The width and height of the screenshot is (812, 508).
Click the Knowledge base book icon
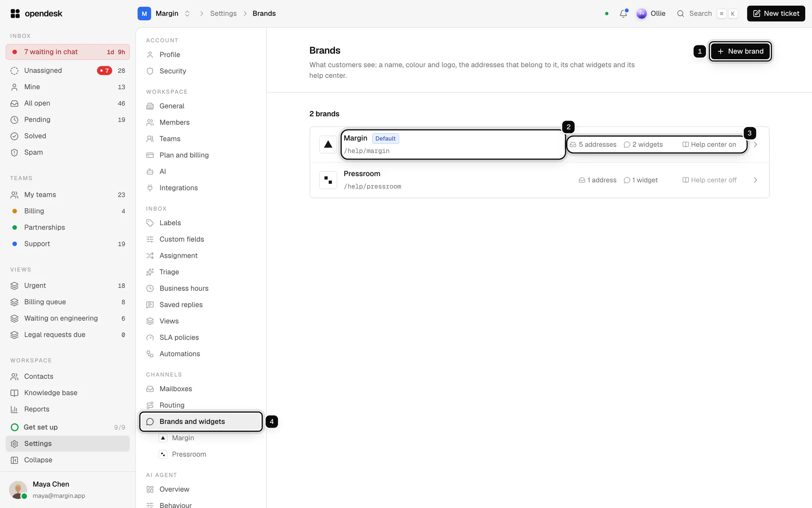point(14,393)
